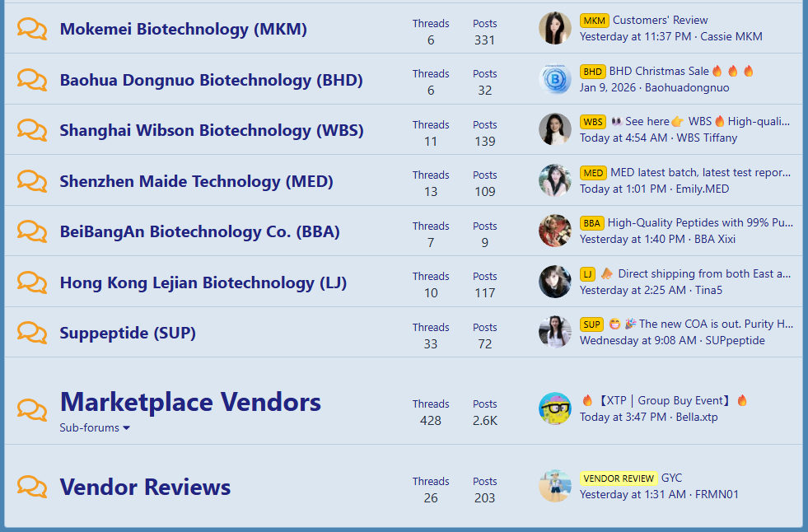Open Cassie MKM's avatar in Mokemei row
The width and height of the screenshot is (808, 532).
pos(554,29)
